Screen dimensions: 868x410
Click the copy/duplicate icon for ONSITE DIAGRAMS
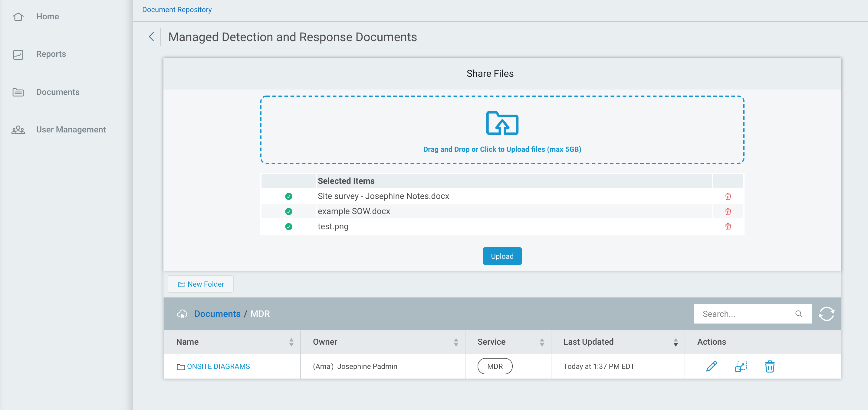pos(741,366)
